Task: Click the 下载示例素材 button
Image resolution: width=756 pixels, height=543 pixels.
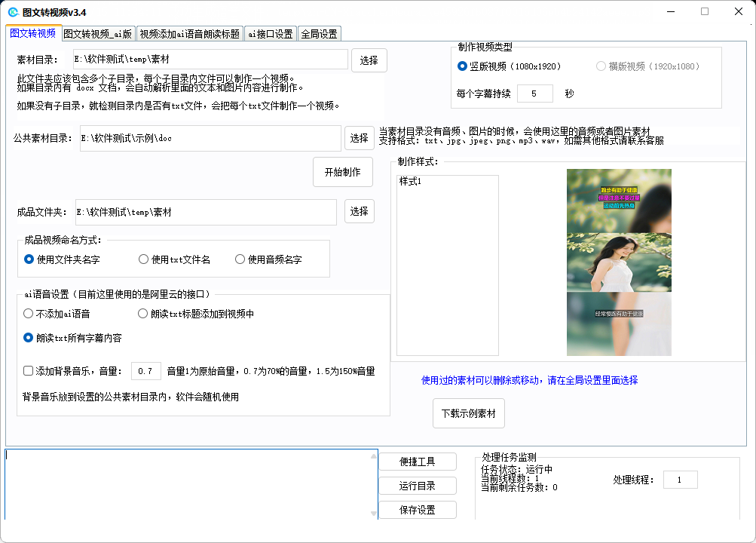Action: (468, 413)
